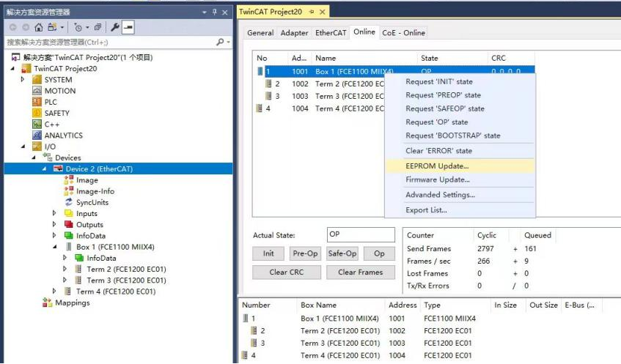The image size is (621, 364).
Task: Click the Actual State OP field
Action: (361, 234)
